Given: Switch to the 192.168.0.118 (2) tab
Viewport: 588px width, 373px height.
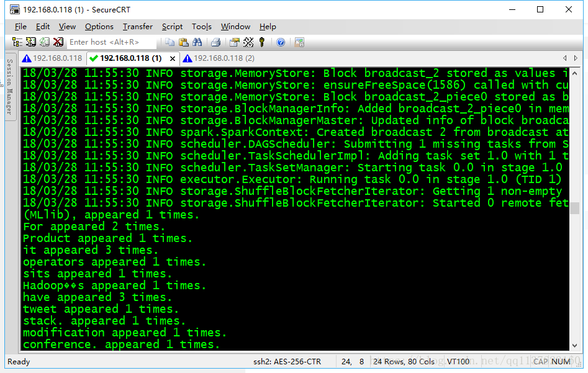Looking at the screenshot, I should click(219, 58).
